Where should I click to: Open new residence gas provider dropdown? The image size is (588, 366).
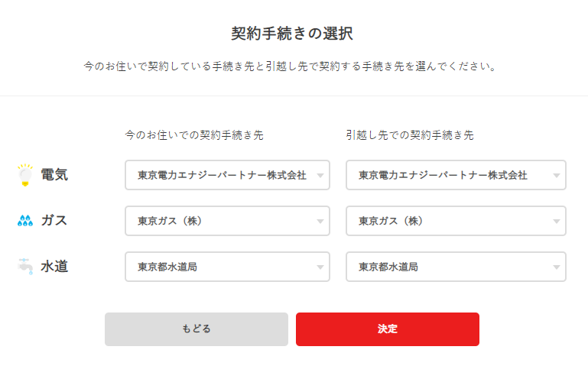(x=456, y=221)
